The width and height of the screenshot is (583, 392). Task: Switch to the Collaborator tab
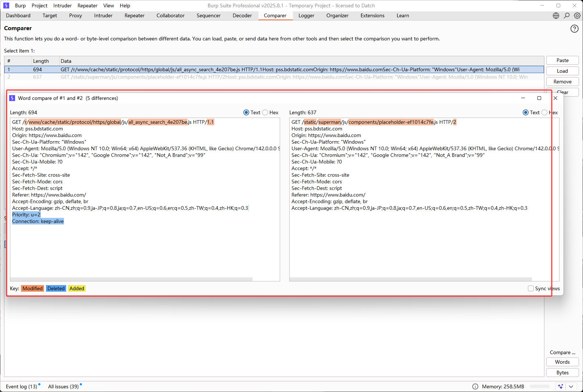click(x=171, y=15)
